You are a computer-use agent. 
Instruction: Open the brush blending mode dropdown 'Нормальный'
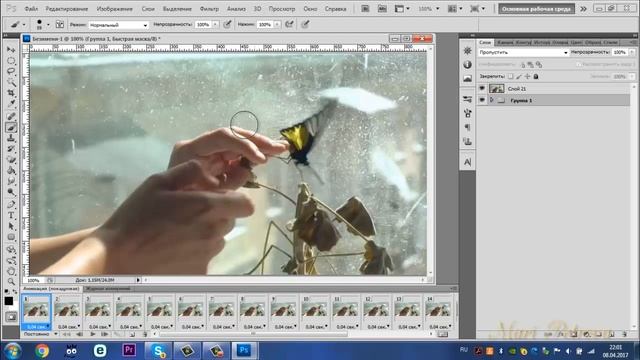(x=118, y=25)
